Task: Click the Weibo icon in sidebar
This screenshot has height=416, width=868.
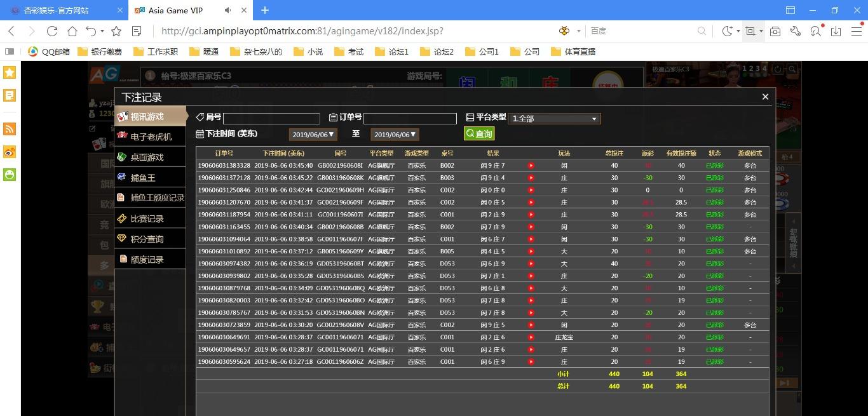Action: coord(10,152)
